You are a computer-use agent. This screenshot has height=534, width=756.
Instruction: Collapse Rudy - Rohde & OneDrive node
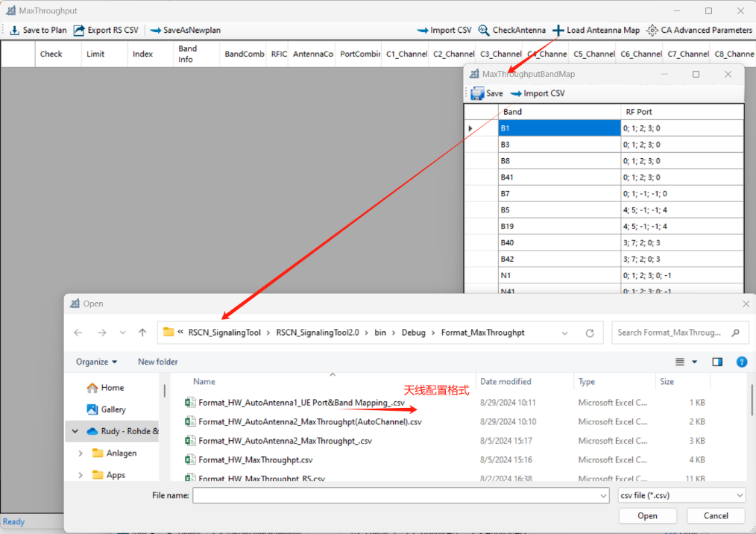click(x=75, y=431)
